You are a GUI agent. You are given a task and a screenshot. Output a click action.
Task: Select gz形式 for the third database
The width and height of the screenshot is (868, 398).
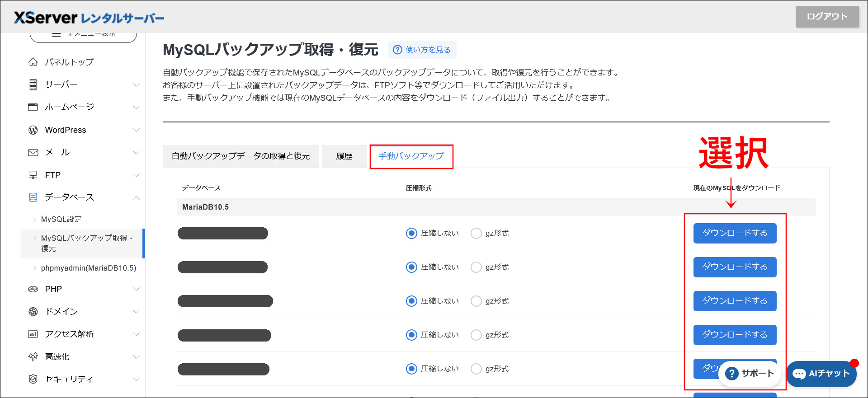476,301
